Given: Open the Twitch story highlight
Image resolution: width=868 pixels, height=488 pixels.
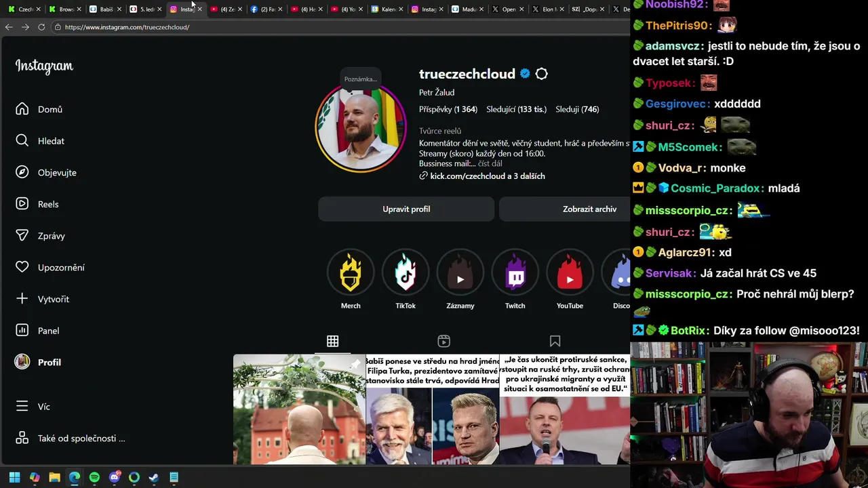Looking at the screenshot, I should pos(515,272).
